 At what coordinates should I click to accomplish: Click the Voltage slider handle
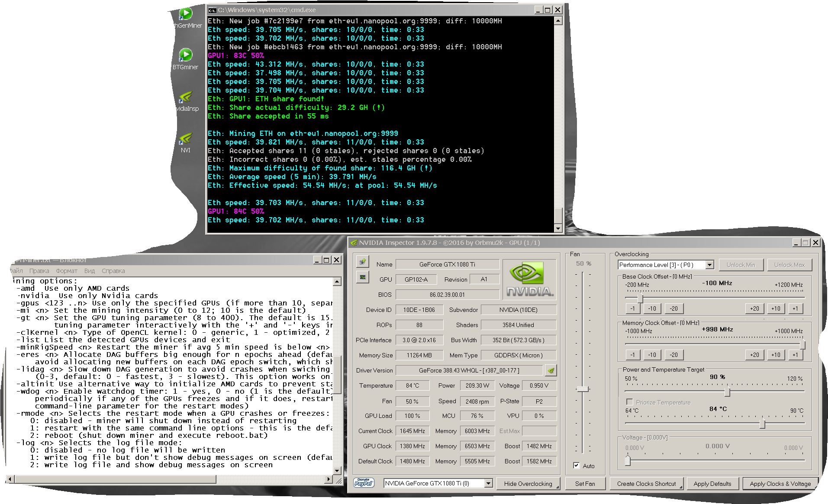click(628, 460)
